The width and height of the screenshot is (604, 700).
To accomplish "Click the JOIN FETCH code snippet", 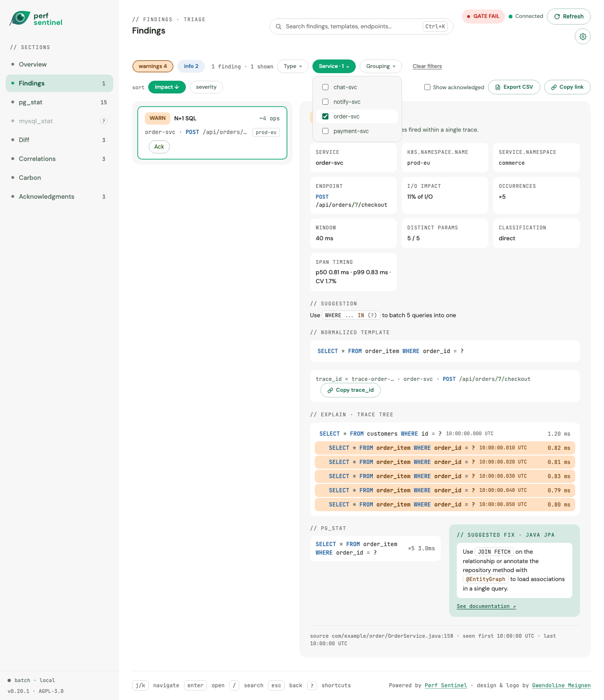I will [x=494, y=552].
